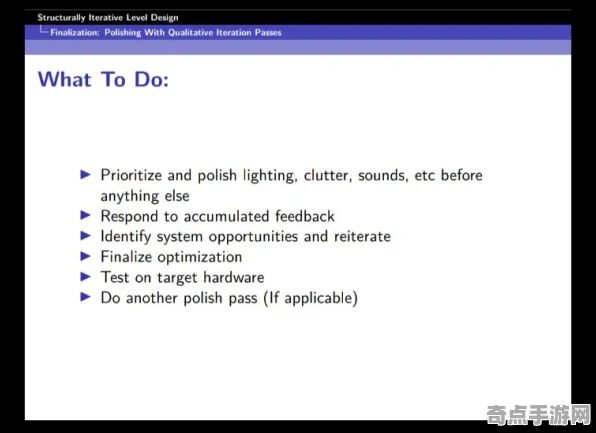Click the bullet arrow beside Do another polish pass

coord(86,297)
